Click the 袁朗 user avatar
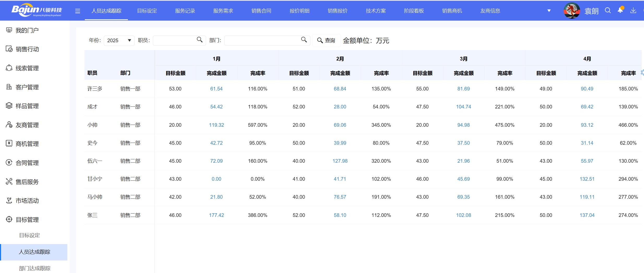644x273 pixels. [571, 11]
